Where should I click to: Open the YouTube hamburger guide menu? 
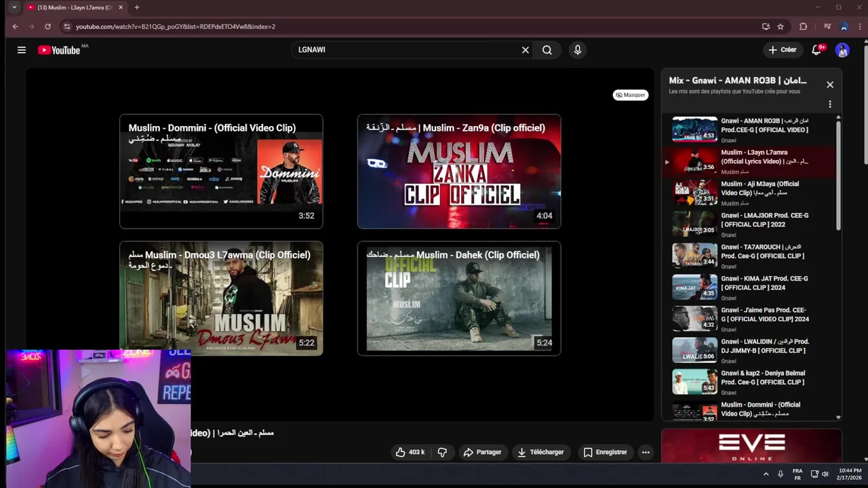(x=22, y=50)
